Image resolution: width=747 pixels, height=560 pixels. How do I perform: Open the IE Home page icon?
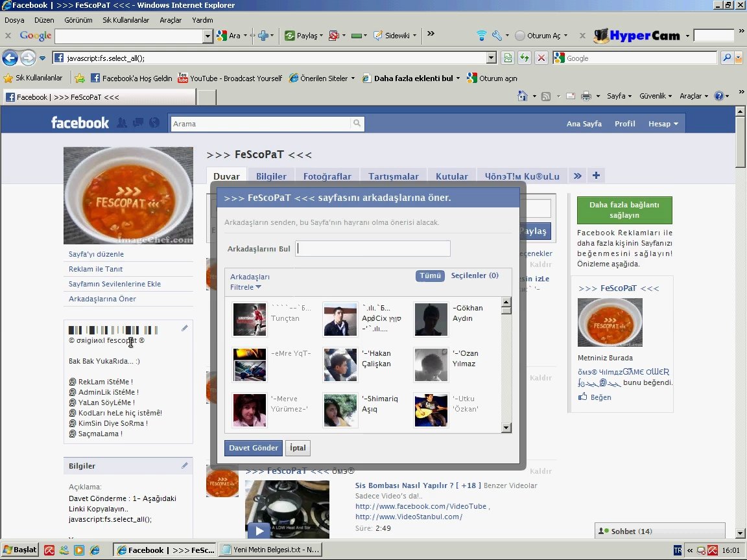[523, 96]
